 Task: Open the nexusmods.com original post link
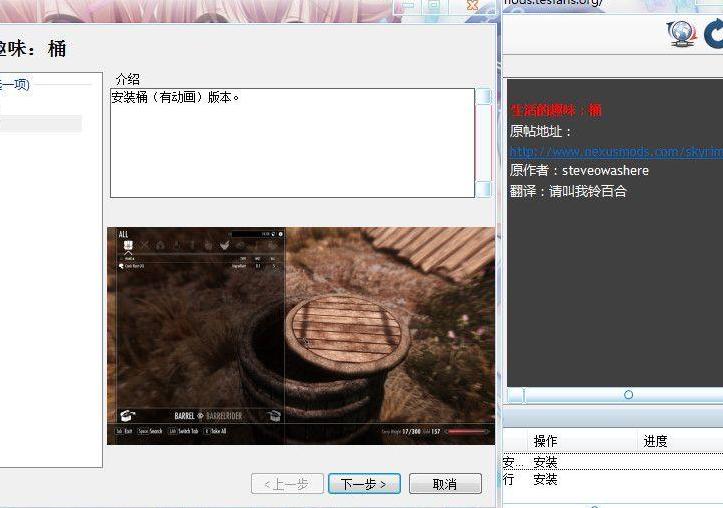coord(616,151)
